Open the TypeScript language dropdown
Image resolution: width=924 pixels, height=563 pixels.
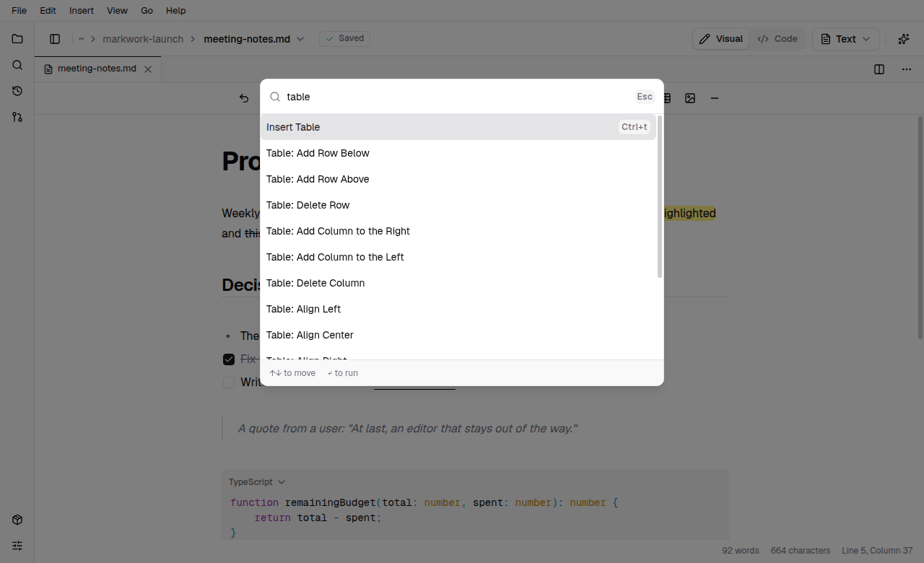(x=257, y=482)
